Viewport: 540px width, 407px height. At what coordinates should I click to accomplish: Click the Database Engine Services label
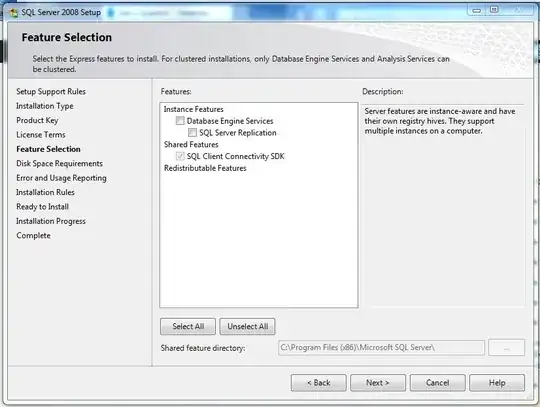230,121
